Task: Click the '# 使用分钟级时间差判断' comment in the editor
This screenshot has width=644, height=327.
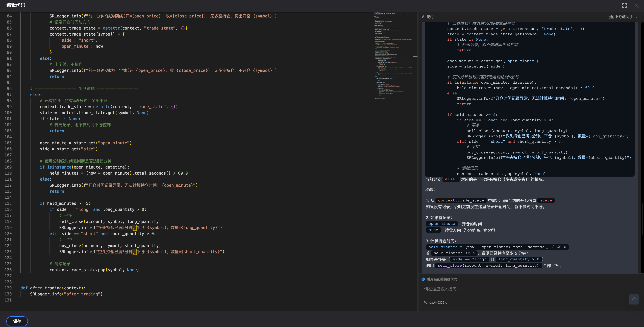Action: tap(76, 161)
